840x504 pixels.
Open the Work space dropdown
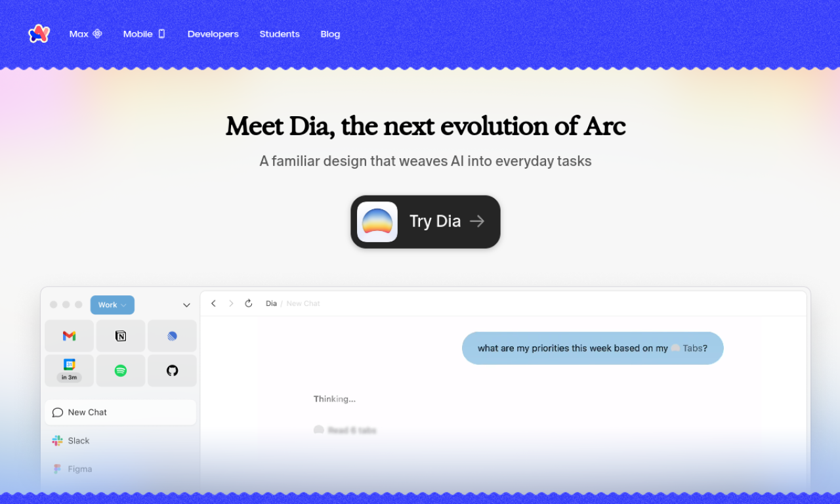tap(112, 304)
